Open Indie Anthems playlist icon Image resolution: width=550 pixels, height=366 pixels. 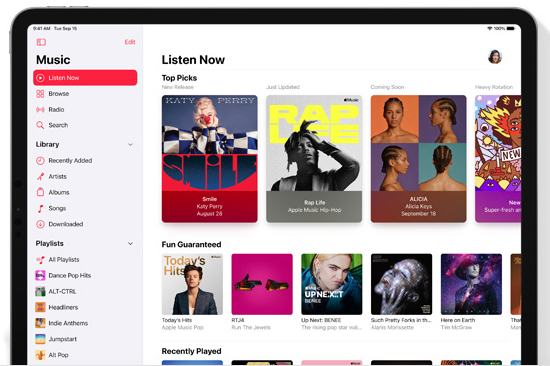(40, 323)
